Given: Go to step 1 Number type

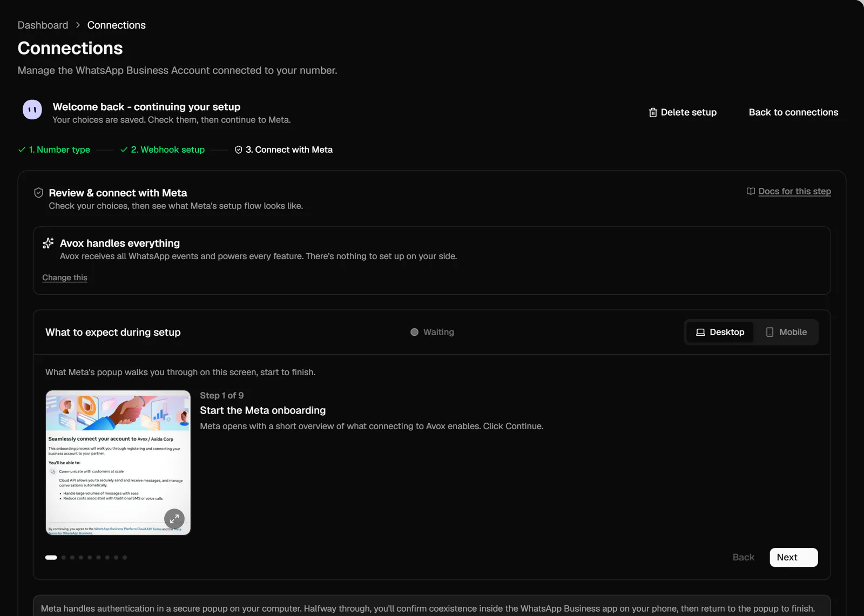Looking at the screenshot, I should (x=54, y=150).
